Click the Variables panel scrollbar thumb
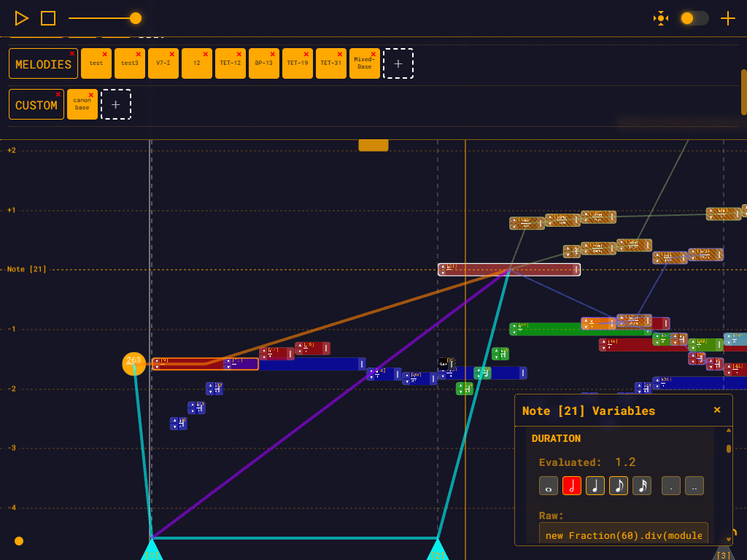The width and height of the screenshot is (747, 560). click(727, 448)
